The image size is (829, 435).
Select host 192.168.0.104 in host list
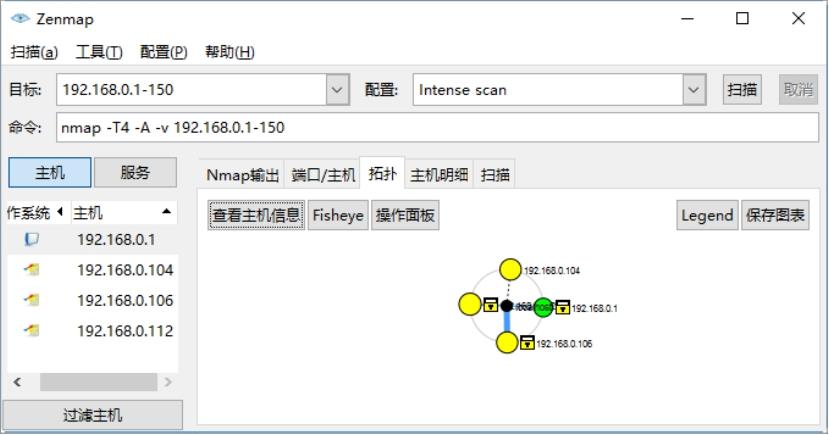93,270
